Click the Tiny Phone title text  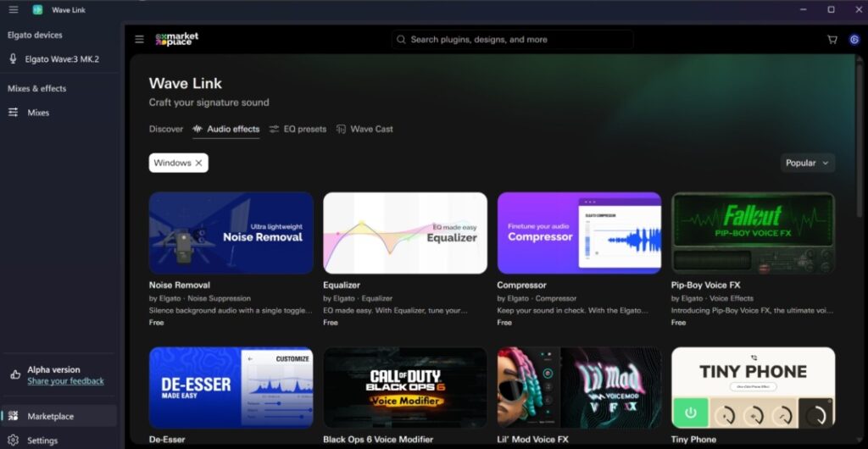tap(693, 440)
